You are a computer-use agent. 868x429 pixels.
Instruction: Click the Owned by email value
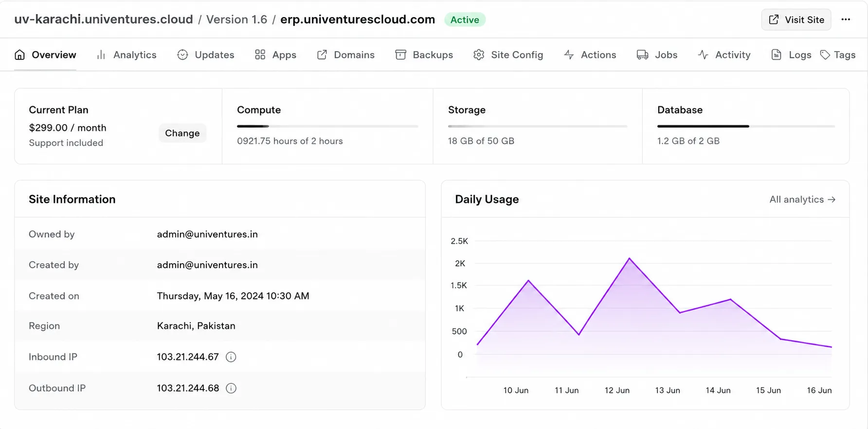(207, 234)
